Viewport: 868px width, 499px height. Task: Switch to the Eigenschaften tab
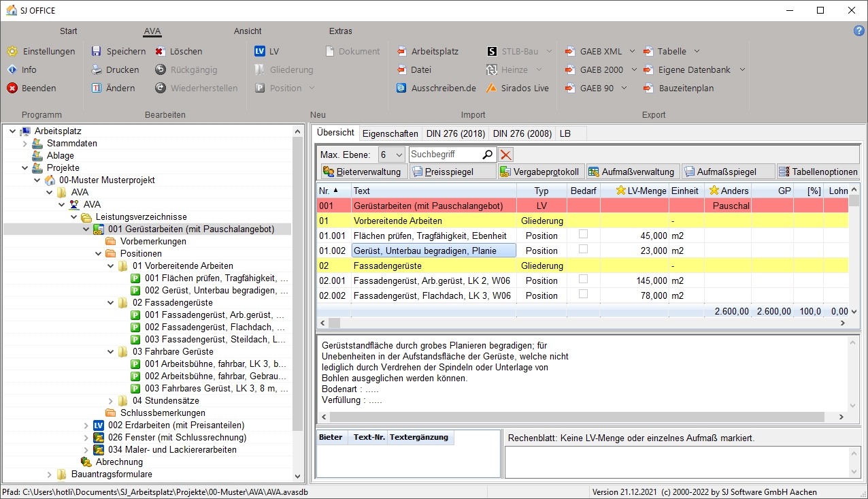pyautogui.click(x=390, y=133)
